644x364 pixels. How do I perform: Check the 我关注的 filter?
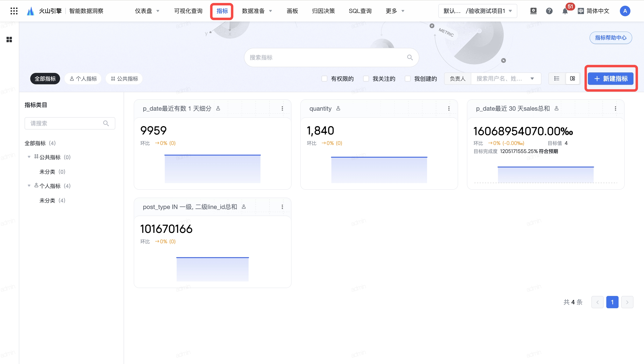366,79
